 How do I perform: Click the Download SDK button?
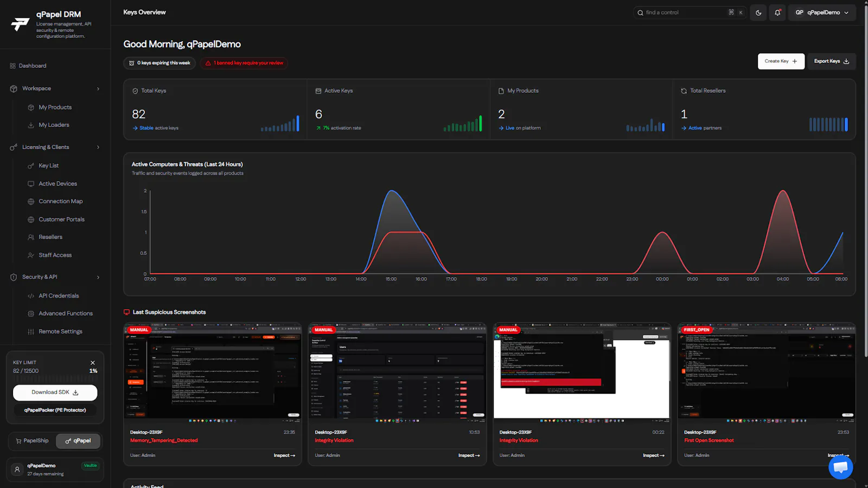[55, 393]
